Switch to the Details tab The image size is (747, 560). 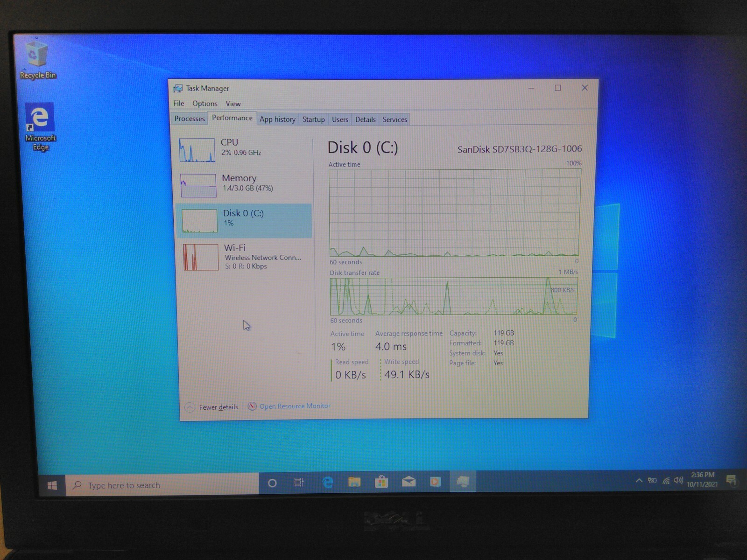pos(365,119)
